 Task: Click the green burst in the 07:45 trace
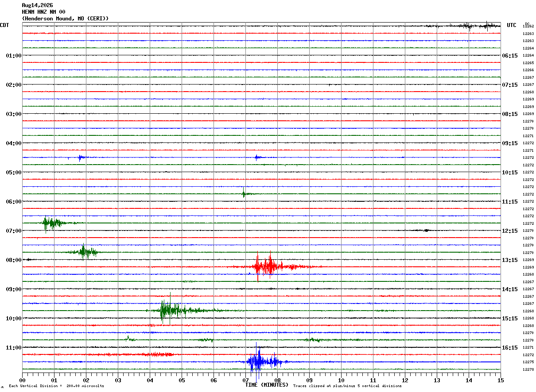click(x=85, y=252)
